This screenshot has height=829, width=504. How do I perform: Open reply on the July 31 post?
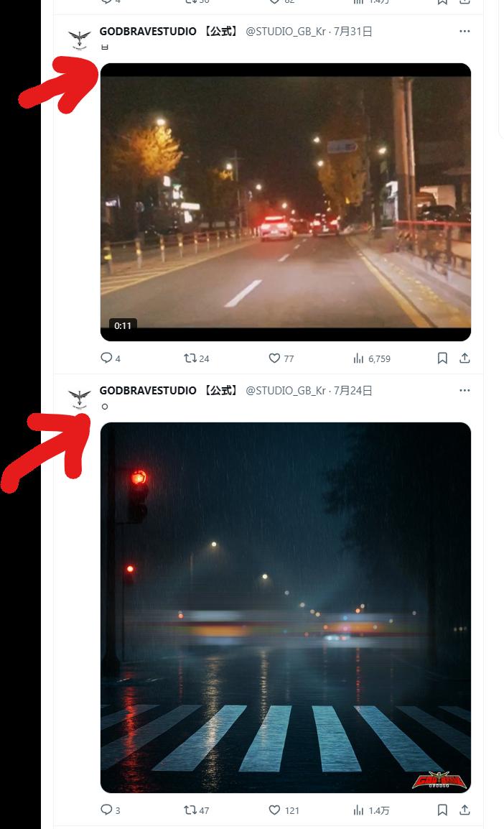[111, 358]
